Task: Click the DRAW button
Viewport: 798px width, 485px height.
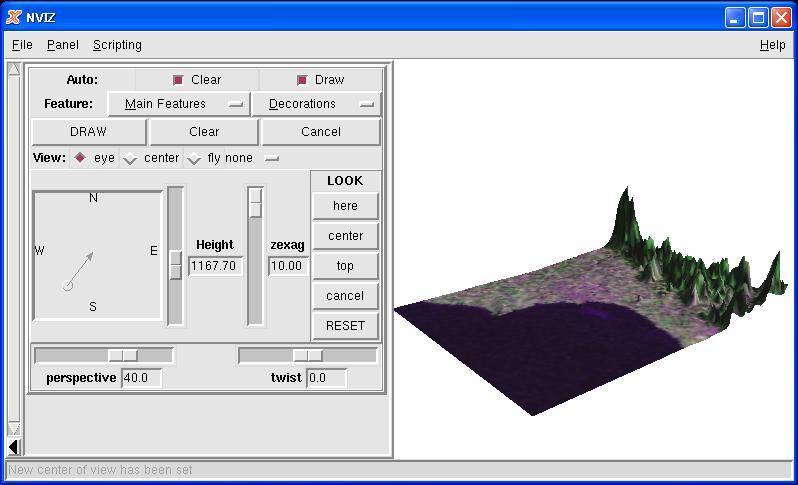Action: (89, 132)
